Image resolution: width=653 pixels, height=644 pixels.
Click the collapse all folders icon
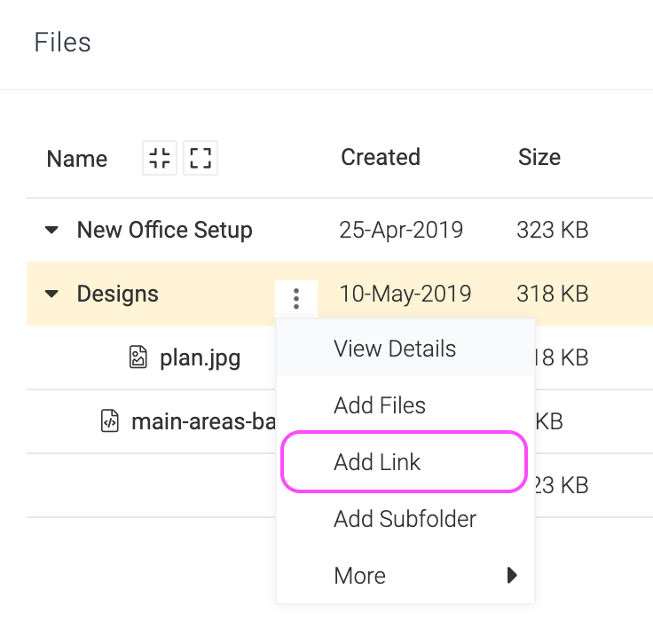pos(160,158)
